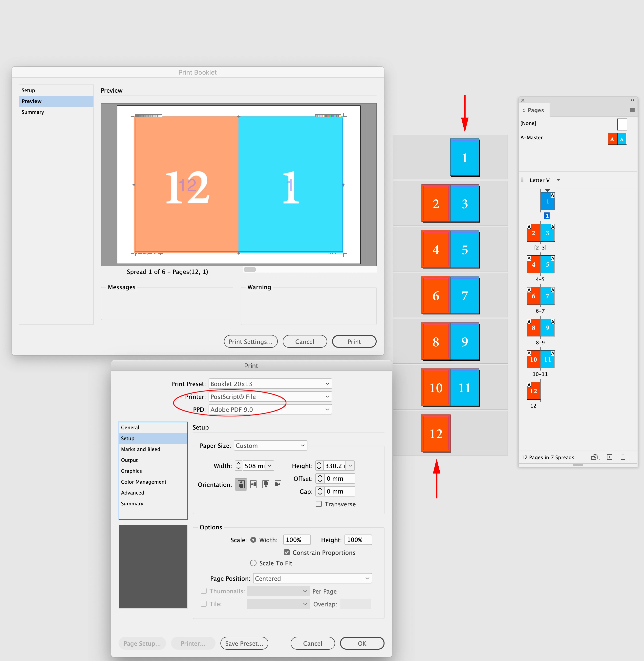Click Delete Selected Pages trash icon
The width and height of the screenshot is (644, 661).
[623, 457]
